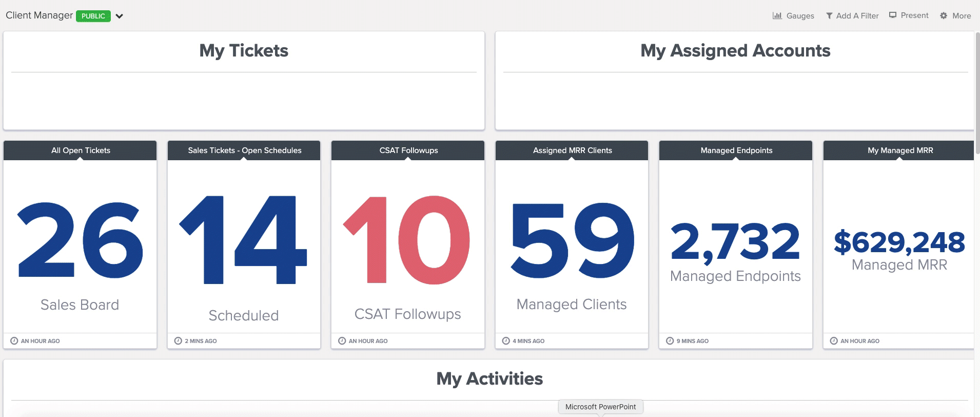980x417 pixels.
Task: Click the number 26 on Sales Board gauge
Action: pos(80,240)
